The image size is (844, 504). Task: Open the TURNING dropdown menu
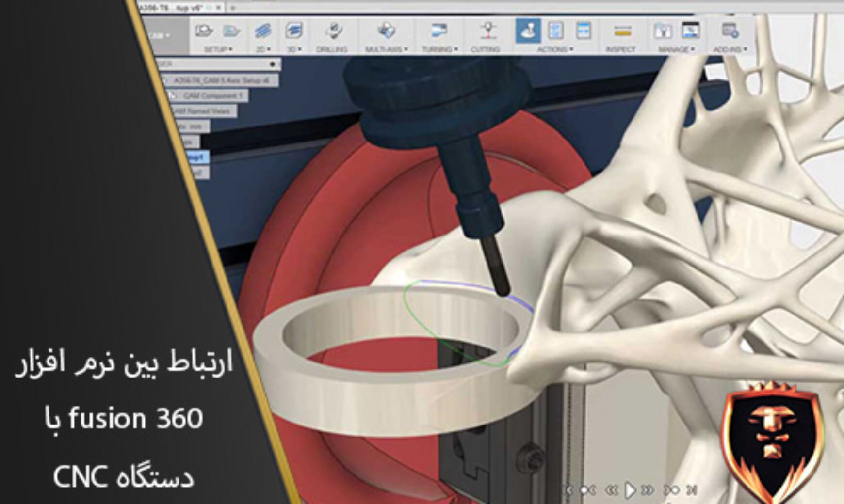click(x=439, y=49)
